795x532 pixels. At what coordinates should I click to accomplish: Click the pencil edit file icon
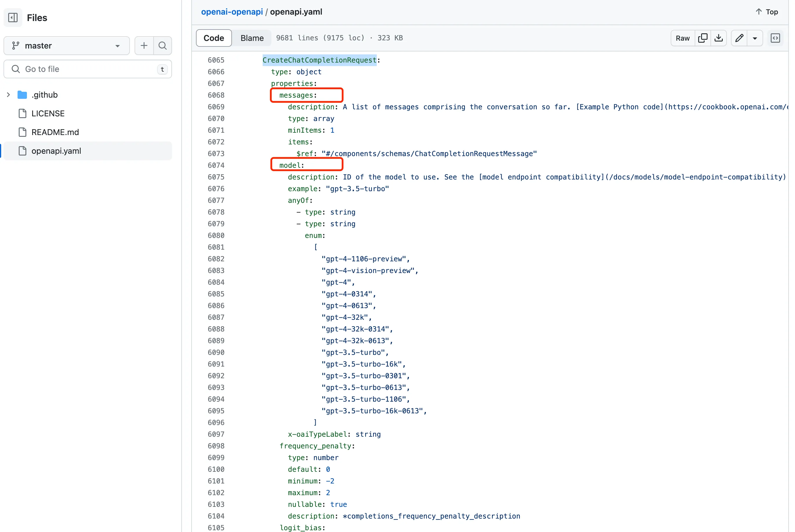coord(739,38)
